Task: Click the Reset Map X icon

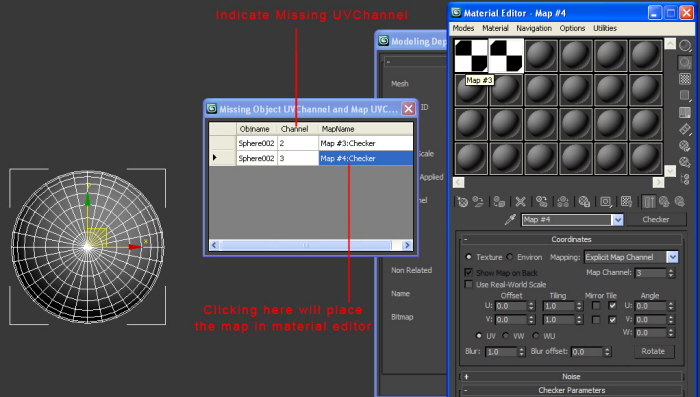Action: [x=520, y=202]
